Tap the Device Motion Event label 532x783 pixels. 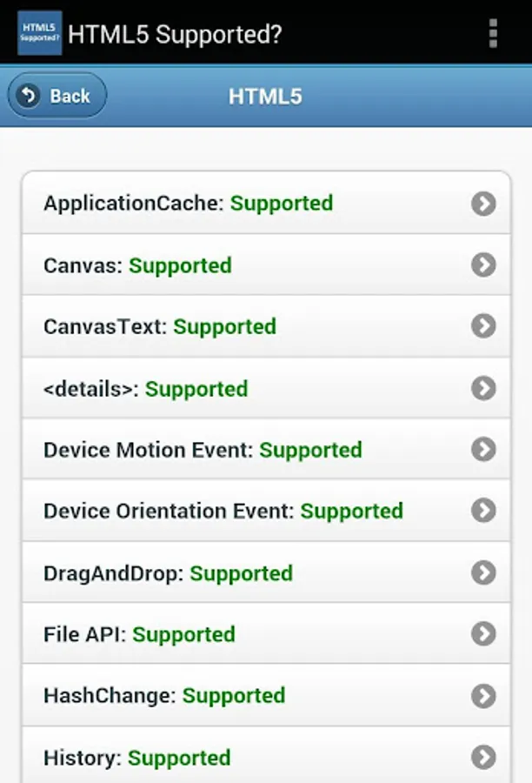pos(149,451)
